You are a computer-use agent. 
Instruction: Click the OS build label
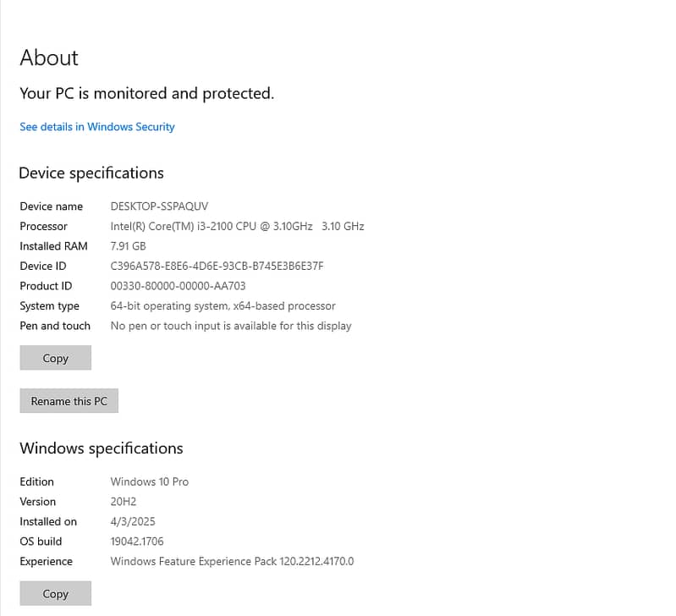click(x=41, y=542)
